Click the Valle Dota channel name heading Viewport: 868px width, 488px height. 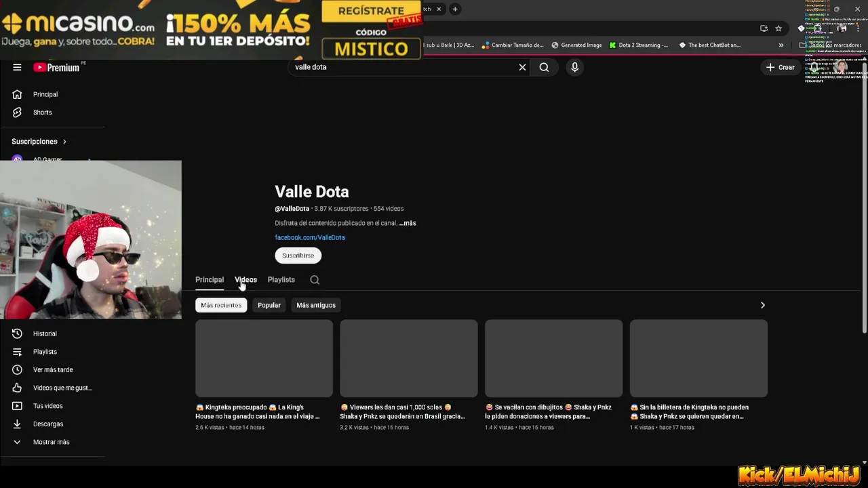pyautogui.click(x=312, y=192)
